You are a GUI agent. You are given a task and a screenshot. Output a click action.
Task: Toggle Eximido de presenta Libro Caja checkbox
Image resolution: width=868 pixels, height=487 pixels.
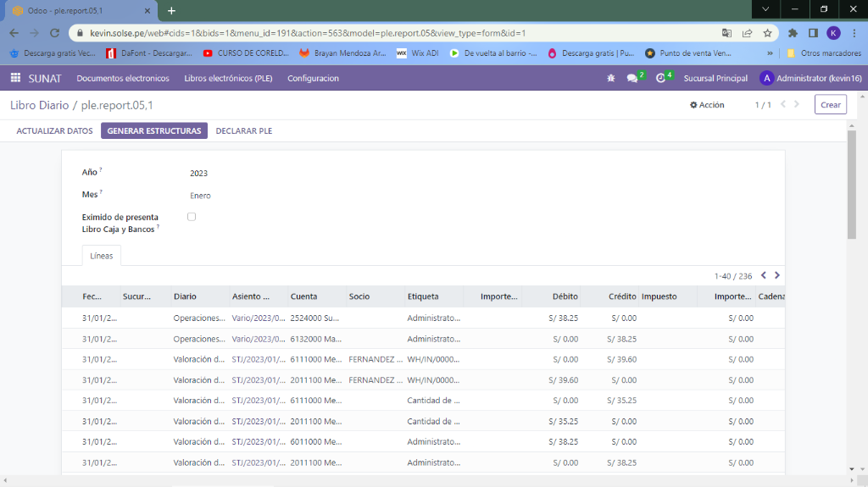pos(192,217)
